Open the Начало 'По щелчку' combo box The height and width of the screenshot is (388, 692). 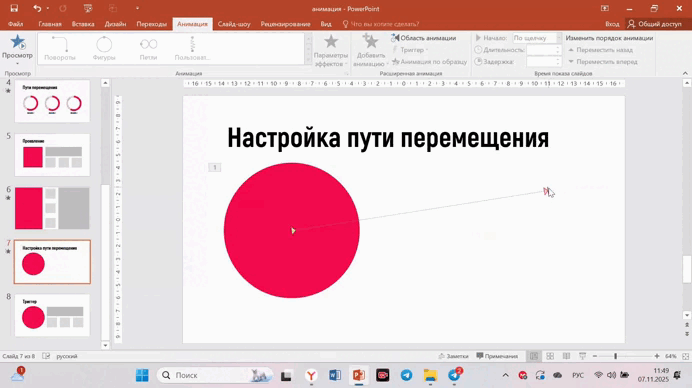tap(537, 38)
